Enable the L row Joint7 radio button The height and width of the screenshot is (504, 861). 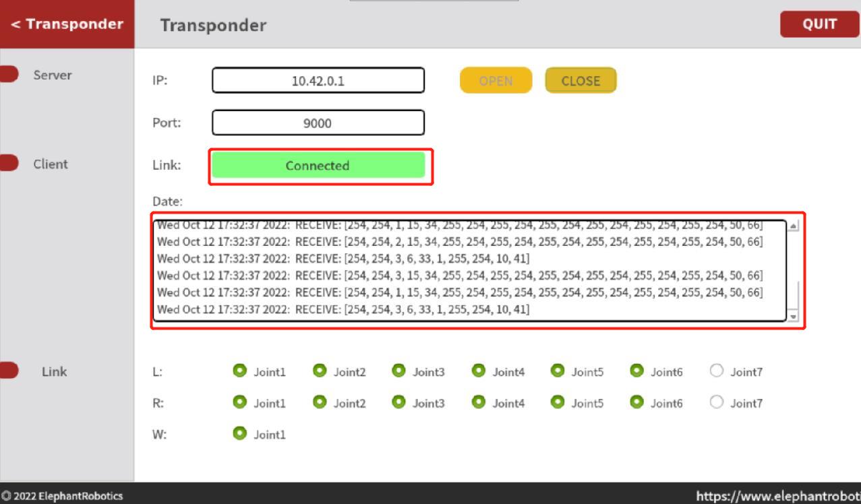[717, 371]
